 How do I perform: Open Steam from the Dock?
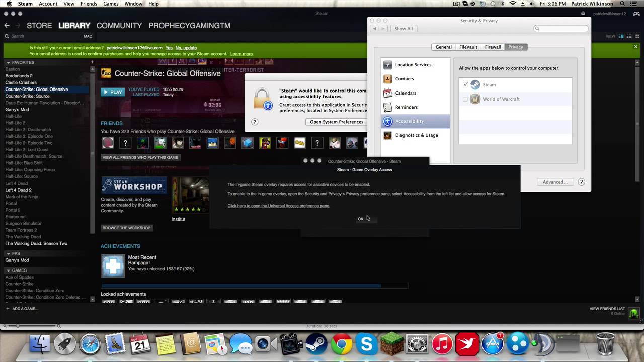(x=316, y=344)
